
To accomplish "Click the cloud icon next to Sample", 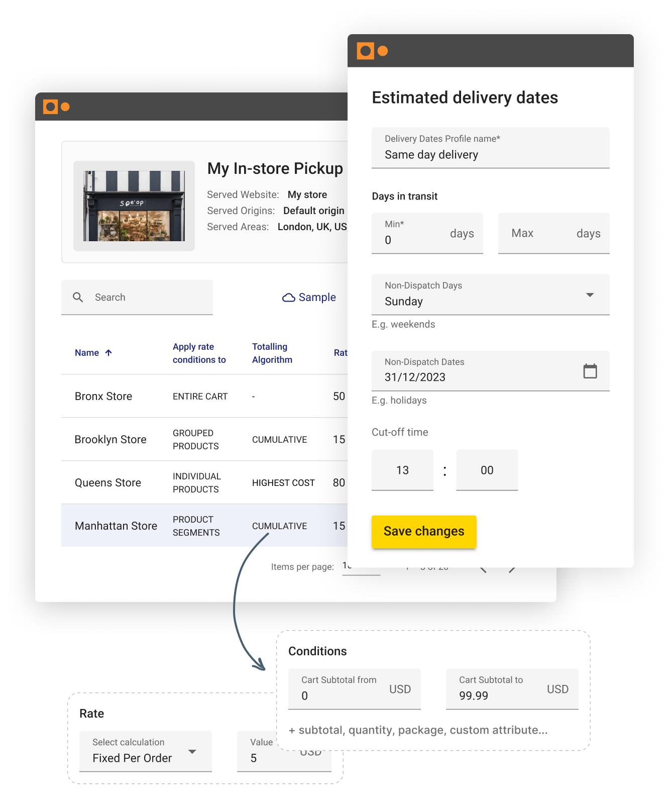I will [289, 297].
